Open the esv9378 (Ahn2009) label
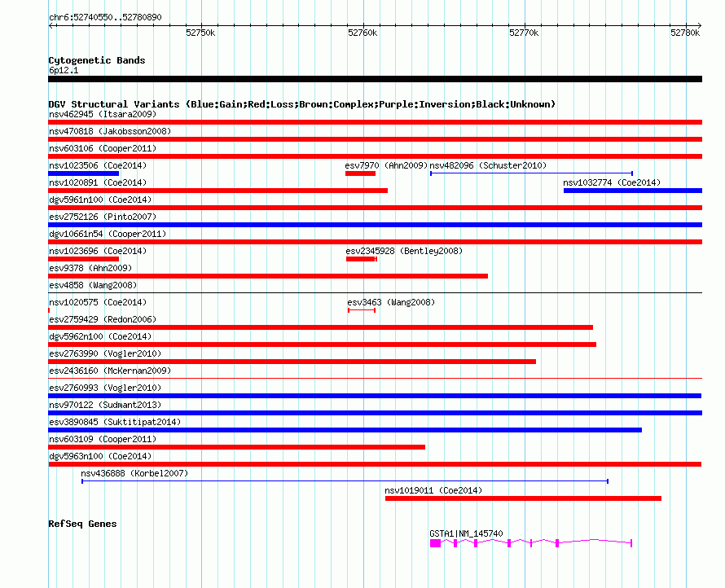This screenshot has height=588, width=725. 90,268
